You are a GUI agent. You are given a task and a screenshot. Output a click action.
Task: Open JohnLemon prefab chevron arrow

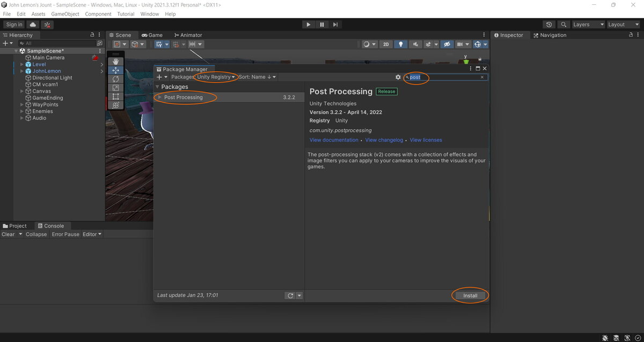[x=101, y=71]
